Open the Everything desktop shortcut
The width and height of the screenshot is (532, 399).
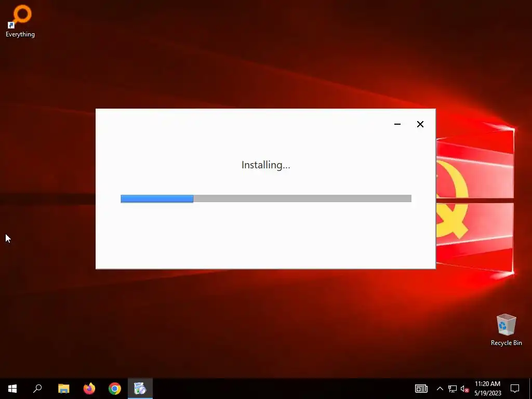20,21
